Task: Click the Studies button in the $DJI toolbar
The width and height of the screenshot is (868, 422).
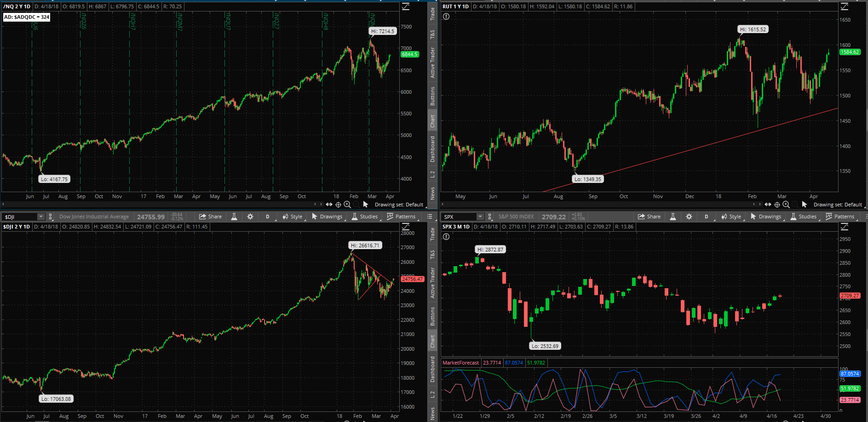Action: tap(365, 217)
